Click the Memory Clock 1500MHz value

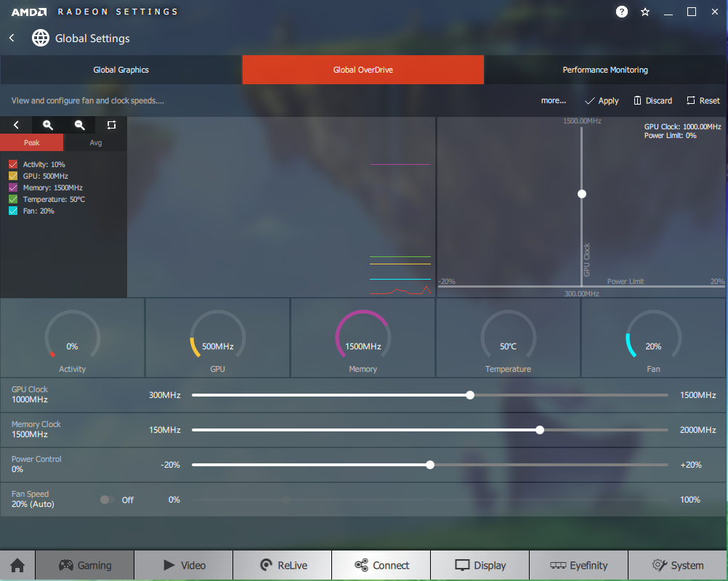click(x=30, y=434)
